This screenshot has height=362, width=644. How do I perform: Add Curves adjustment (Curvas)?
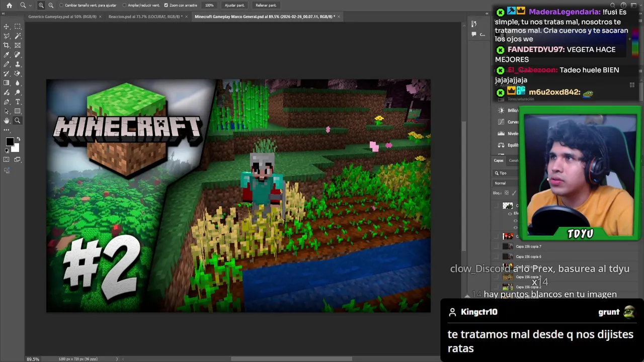click(x=501, y=122)
